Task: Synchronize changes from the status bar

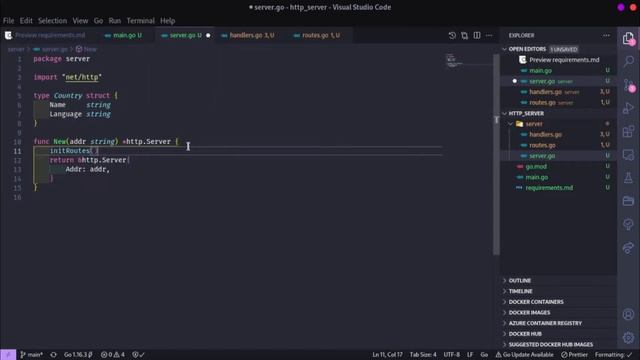Action: pos(53,355)
